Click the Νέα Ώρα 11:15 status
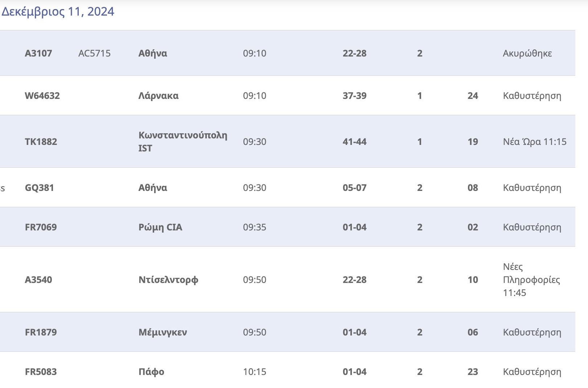The height and width of the screenshot is (388, 588). click(x=535, y=142)
